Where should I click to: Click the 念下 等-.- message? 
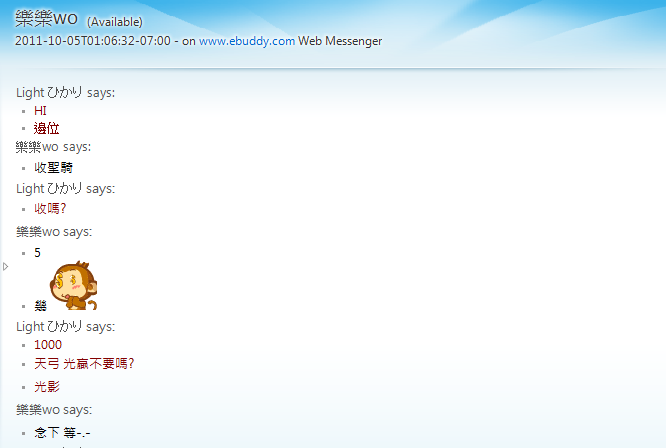pos(62,433)
